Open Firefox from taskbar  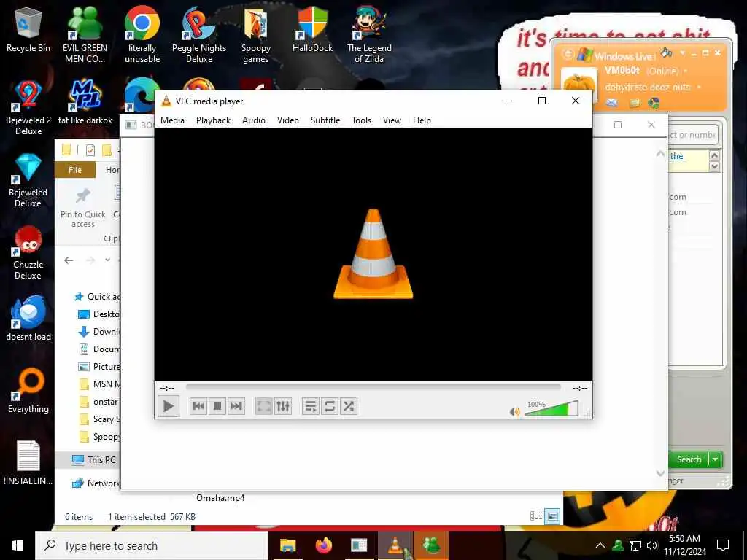pos(324,545)
